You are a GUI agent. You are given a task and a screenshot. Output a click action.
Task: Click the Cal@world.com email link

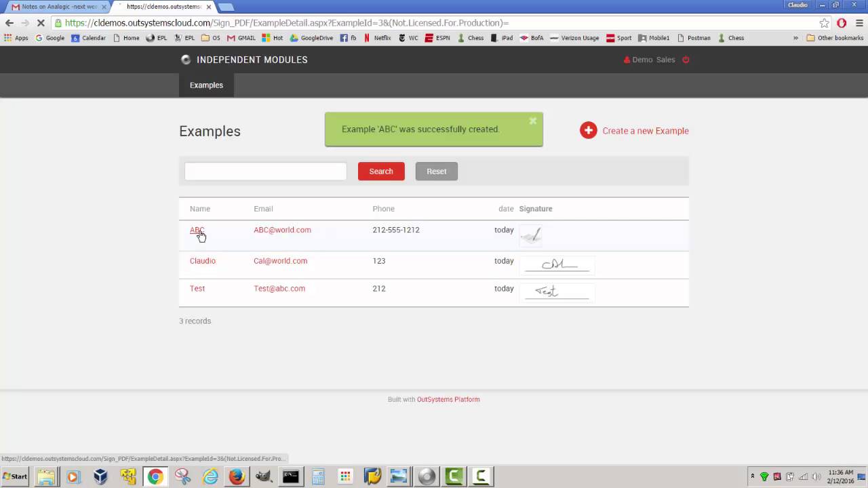[x=280, y=261]
